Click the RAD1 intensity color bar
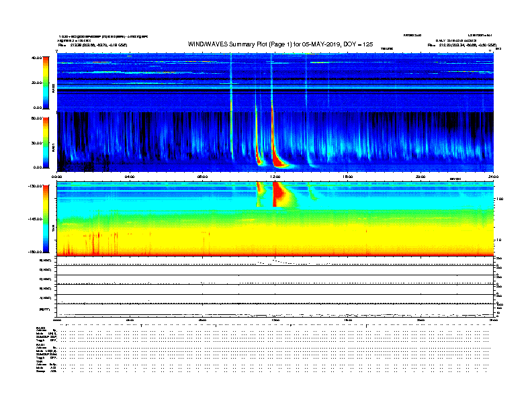This screenshot has width=532, height=411. pyautogui.click(x=46, y=142)
